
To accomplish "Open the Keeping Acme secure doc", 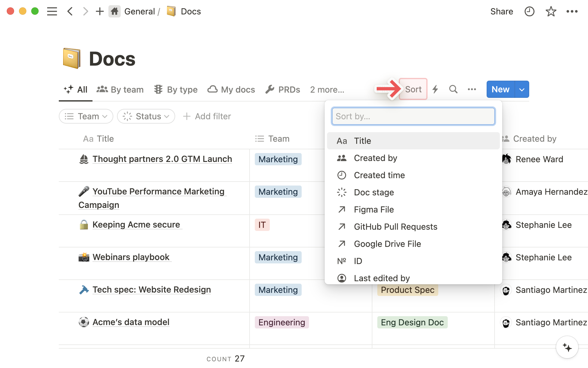I will [136, 225].
